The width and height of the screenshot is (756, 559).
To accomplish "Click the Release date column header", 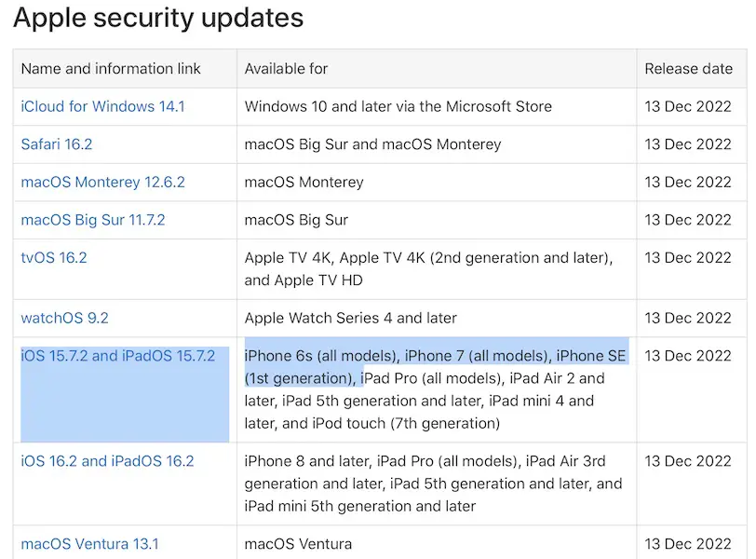I will [x=689, y=69].
